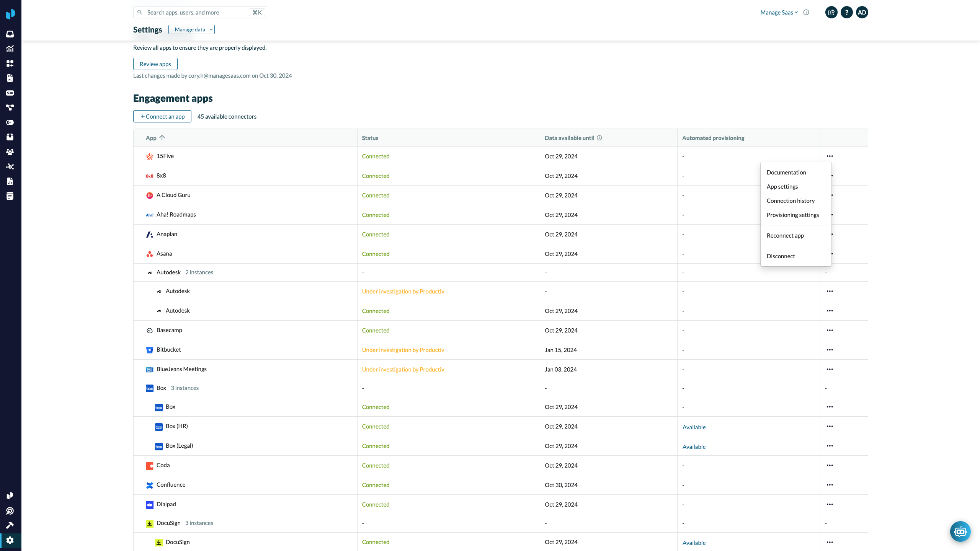Click the search magnifier icon in the search bar
Screen dimensions: 980x551
pyautogui.click(x=140, y=12)
